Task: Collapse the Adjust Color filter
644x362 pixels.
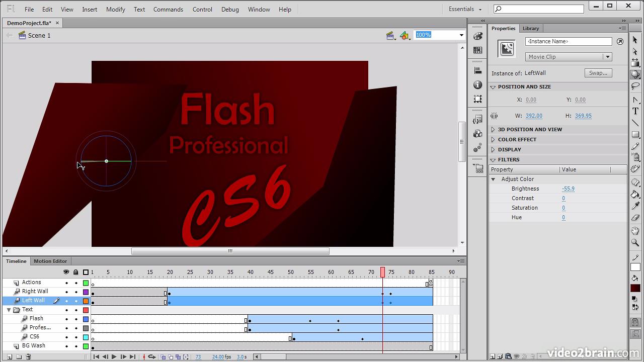Action: [x=493, y=179]
